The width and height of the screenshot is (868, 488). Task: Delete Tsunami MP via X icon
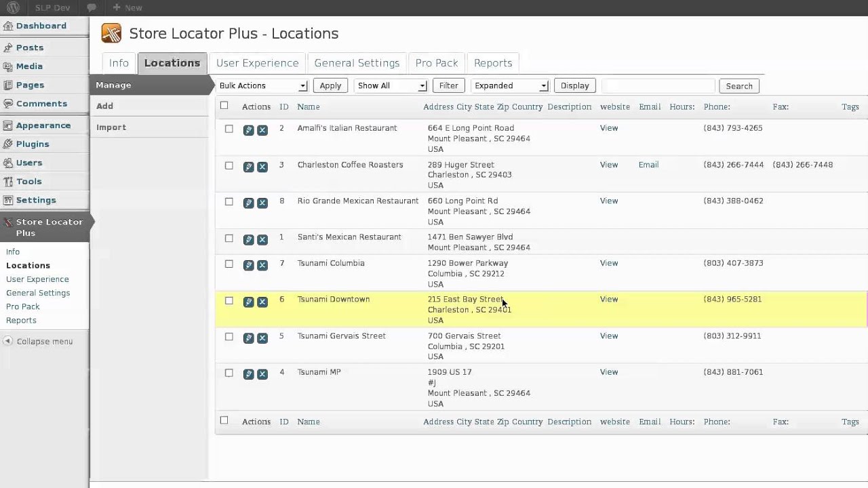tap(262, 374)
